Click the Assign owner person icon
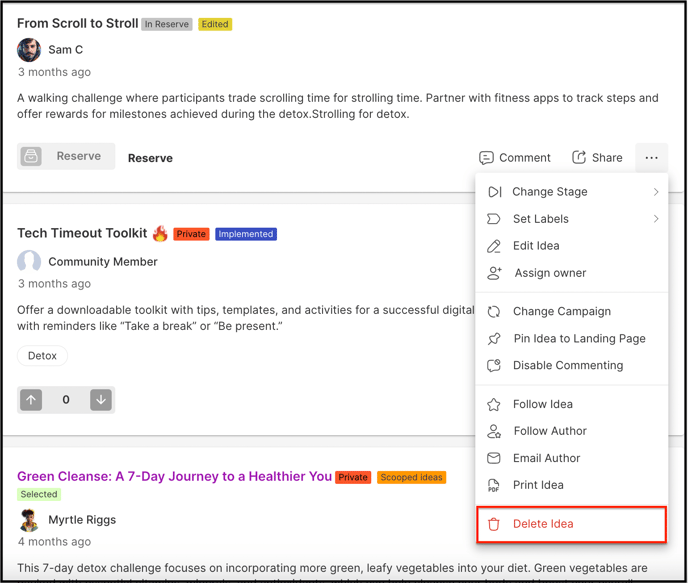The width and height of the screenshot is (688, 583). click(494, 273)
